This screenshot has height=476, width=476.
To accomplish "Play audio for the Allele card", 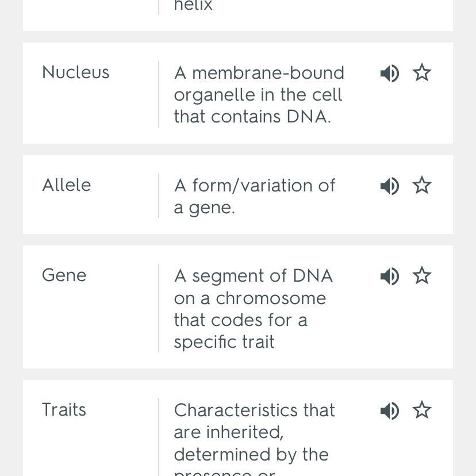I will [x=389, y=186].
